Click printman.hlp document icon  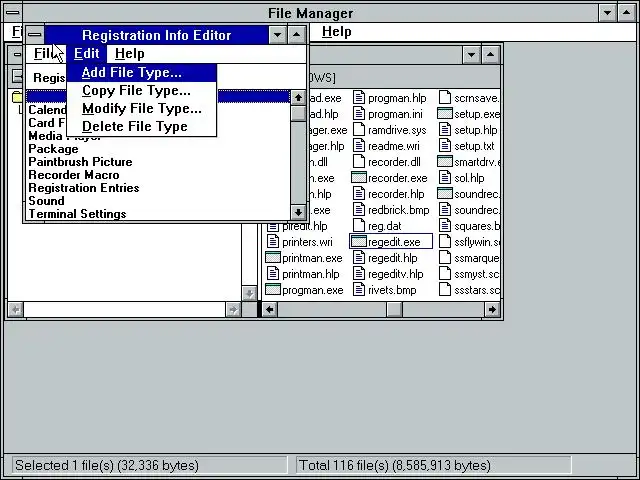point(273,274)
